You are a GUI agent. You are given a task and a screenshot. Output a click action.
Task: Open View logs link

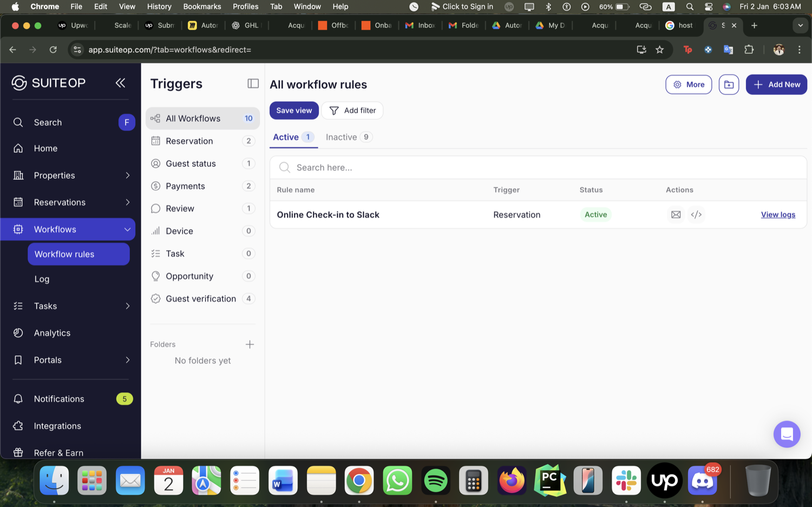pos(778,215)
